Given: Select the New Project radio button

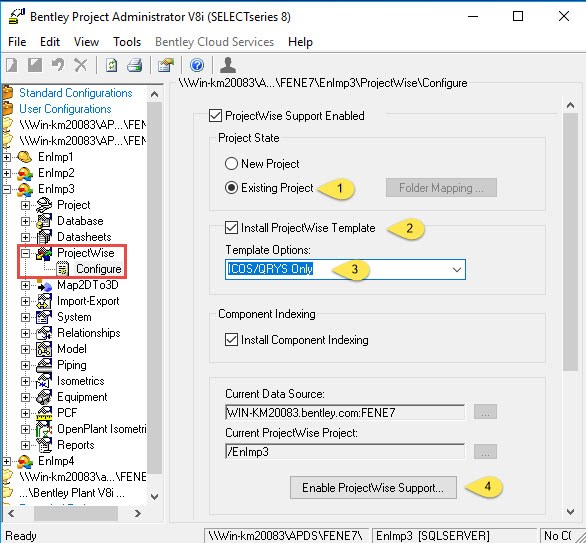Looking at the screenshot, I should tap(231, 164).
